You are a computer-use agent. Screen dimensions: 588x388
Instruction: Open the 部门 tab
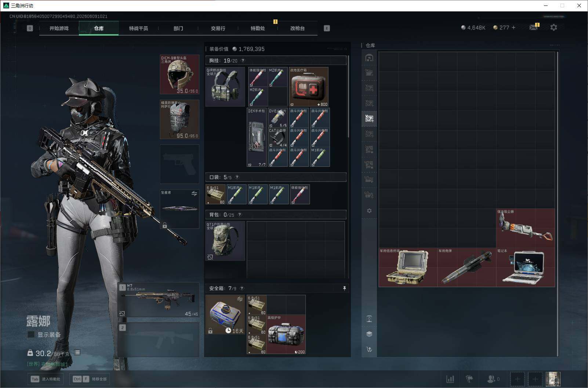pyautogui.click(x=178, y=28)
